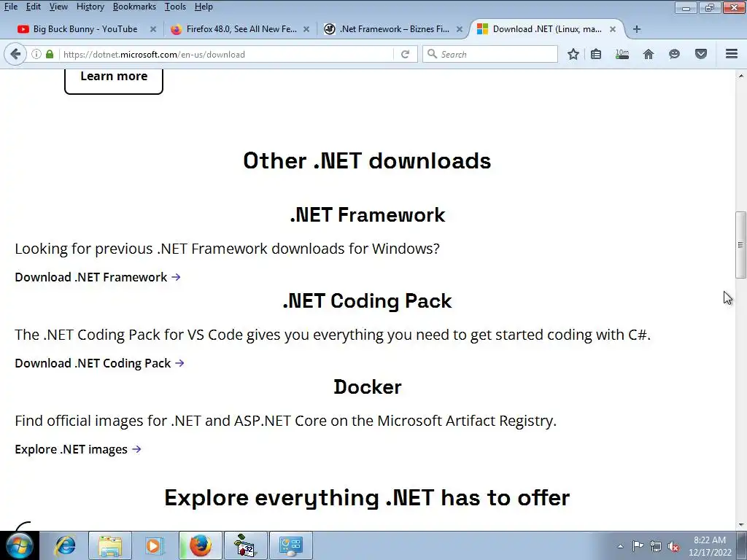Image resolution: width=747 pixels, height=560 pixels.
Task: Open the Firefox hamburger menu
Action: 732,54
